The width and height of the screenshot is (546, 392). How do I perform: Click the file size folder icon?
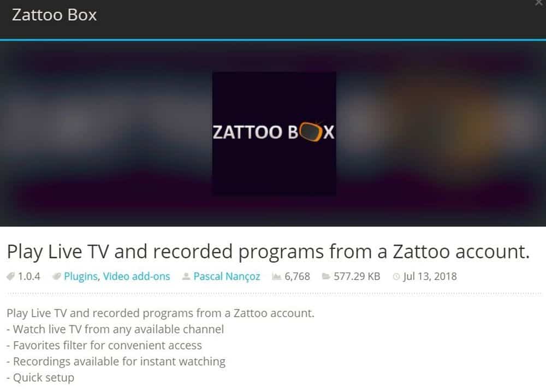tap(326, 276)
